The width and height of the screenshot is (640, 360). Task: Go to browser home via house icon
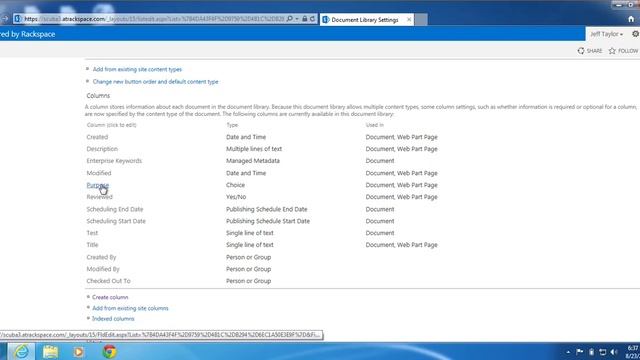tap(631, 19)
